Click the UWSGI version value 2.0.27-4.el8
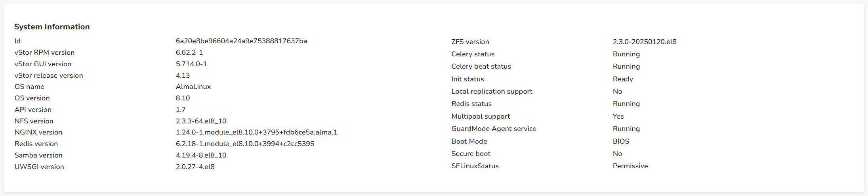The width and height of the screenshot is (868, 196). (195, 167)
